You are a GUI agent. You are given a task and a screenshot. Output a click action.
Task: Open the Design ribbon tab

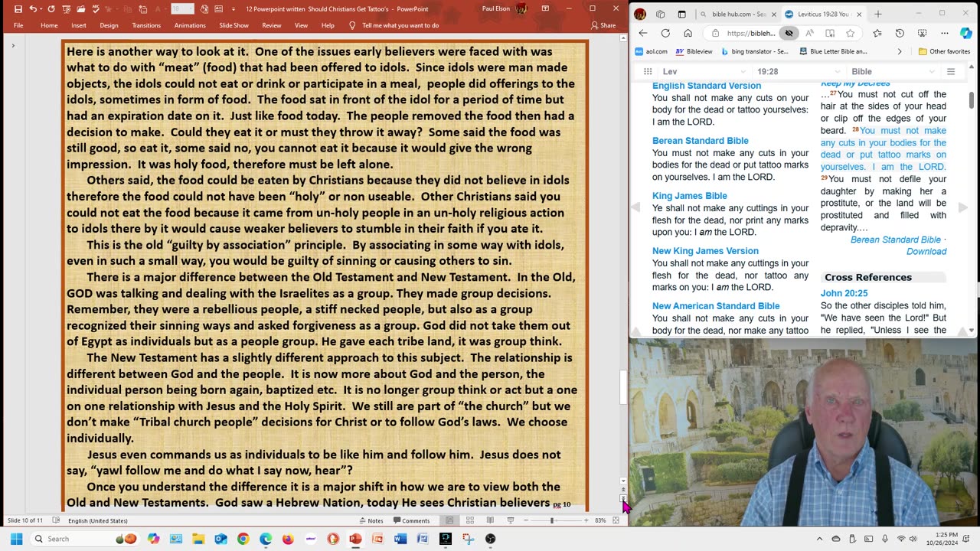(x=109, y=25)
